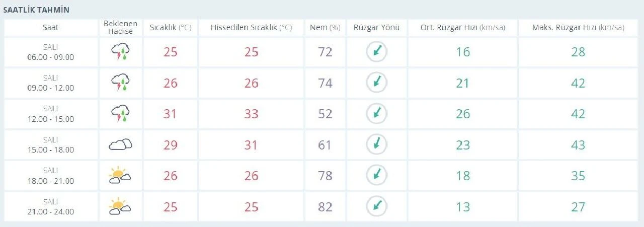Click temperature 31 in 12.00 - 15.00 row

click(170, 114)
